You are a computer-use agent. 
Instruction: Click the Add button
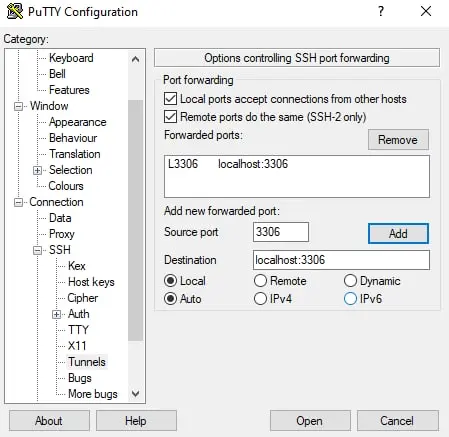pyautogui.click(x=398, y=233)
